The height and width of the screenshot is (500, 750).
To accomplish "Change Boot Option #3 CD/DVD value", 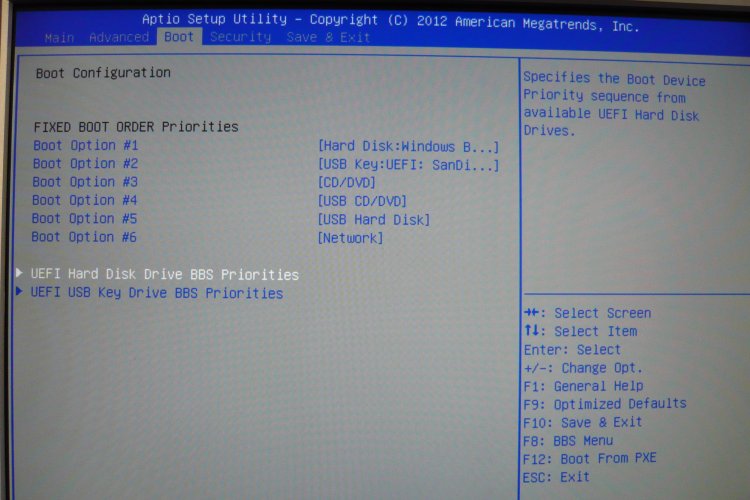I will tap(347, 183).
